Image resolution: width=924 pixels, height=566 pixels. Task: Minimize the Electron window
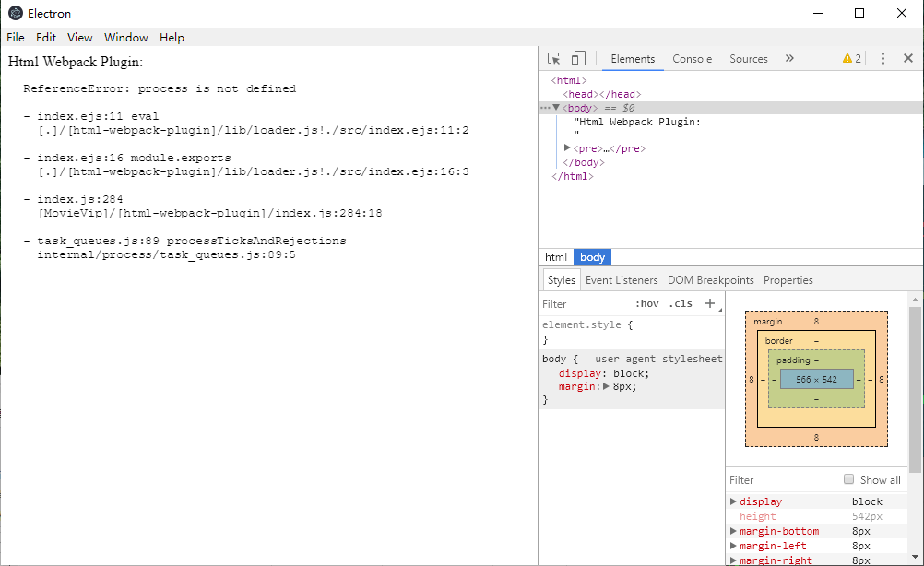818,13
